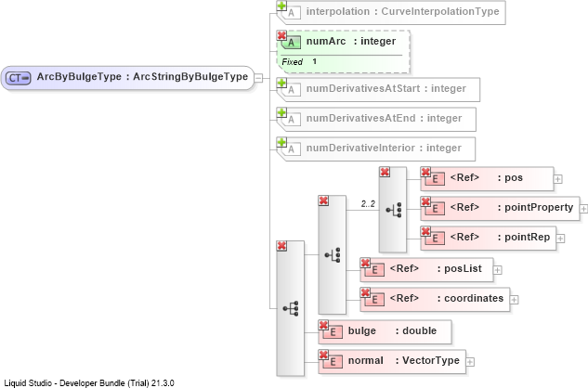The width and height of the screenshot is (588, 388).
Task: Expand the pos element
Action: (x=558, y=179)
